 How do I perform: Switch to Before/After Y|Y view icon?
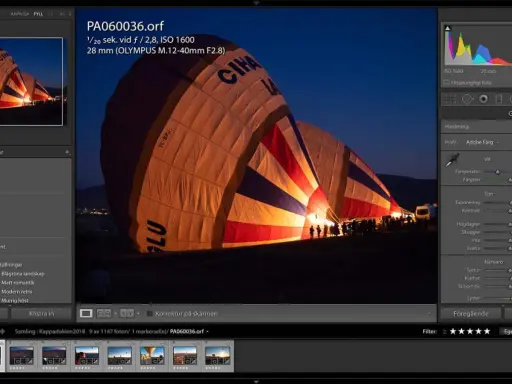click(127, 313)
